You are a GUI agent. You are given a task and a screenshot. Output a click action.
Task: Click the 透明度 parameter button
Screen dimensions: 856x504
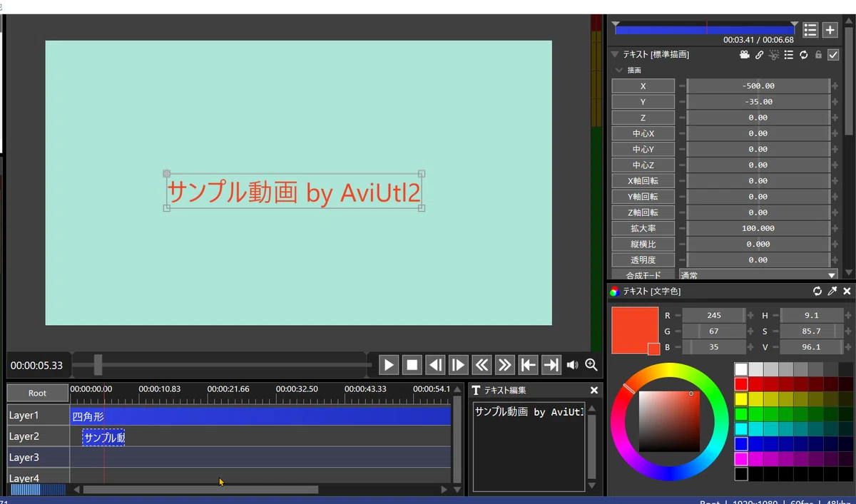pos(643,260)
